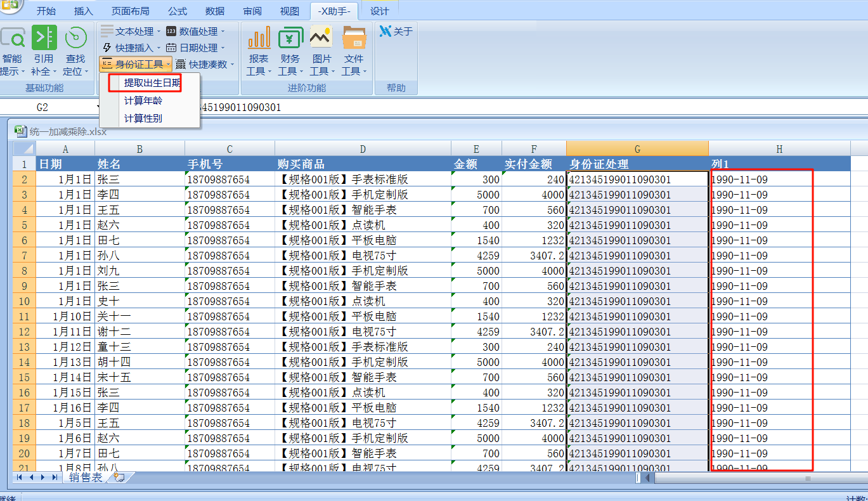Expand the 快捷插入 quick insert dropdown

pos(131,48)
